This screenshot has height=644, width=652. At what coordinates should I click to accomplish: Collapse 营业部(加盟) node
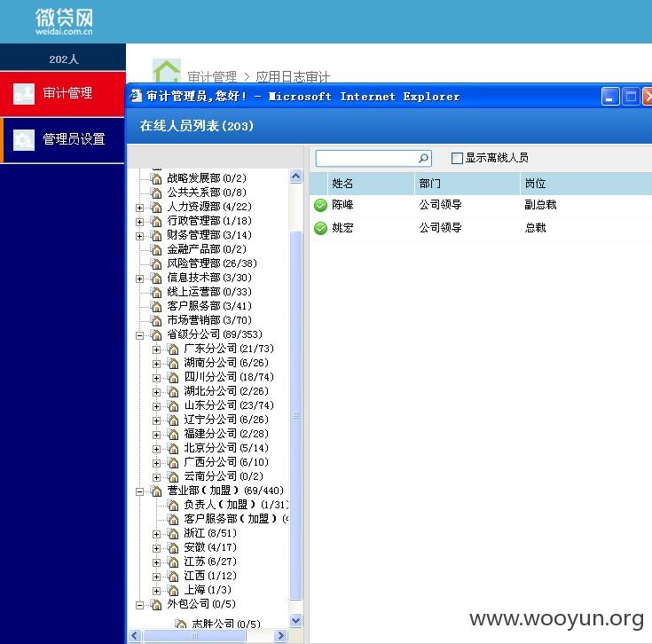coord(140,491)
